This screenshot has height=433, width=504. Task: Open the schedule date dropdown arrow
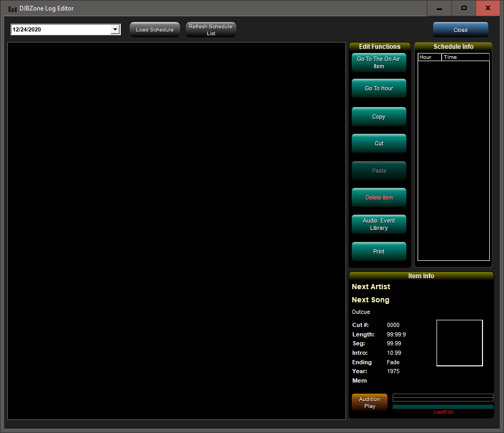pyautogui.click(x=115, y=29)
